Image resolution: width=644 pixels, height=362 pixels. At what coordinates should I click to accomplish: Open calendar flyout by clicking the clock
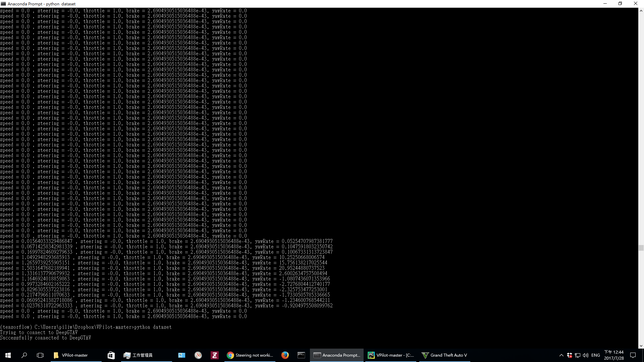pyautogui.click(x=614, y=355)
